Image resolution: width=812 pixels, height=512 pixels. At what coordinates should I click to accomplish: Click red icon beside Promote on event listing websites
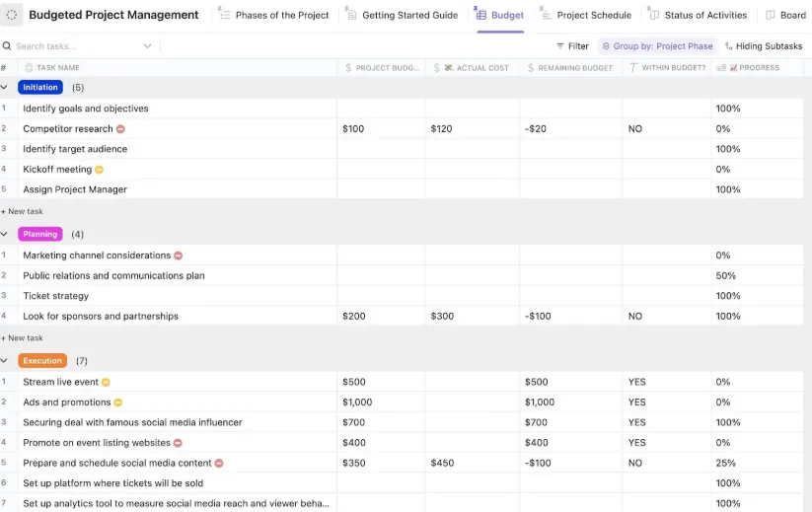(x=178, y=443)
